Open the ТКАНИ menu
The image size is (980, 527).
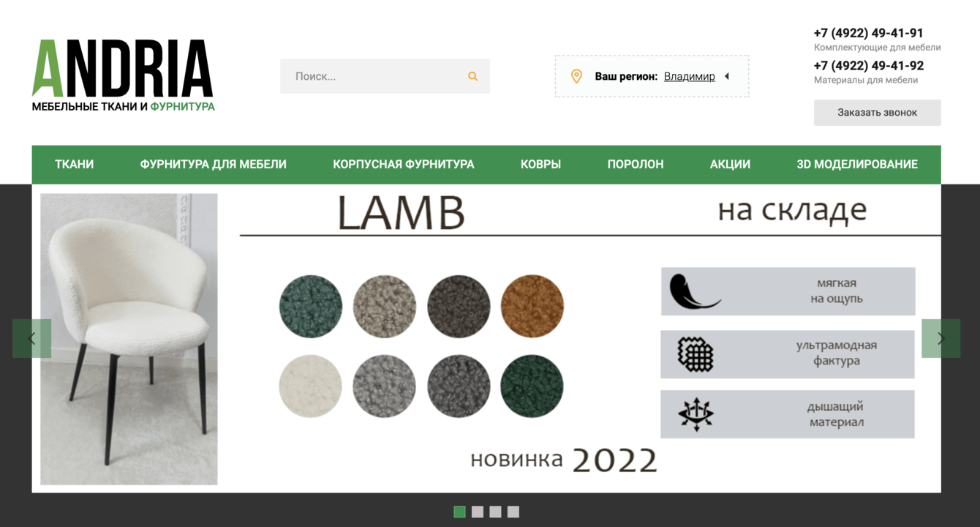point(75,164)
